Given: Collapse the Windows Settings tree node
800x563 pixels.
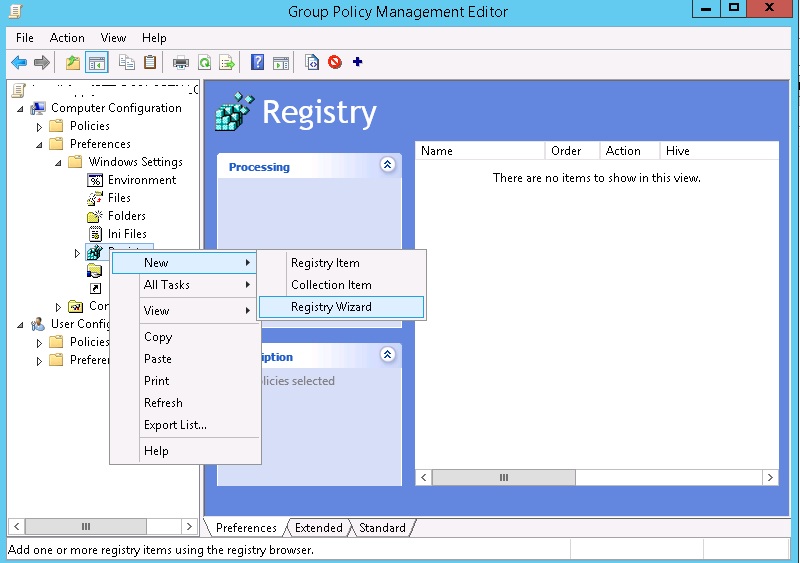Looking at the screenshot, I should pos(58,162).
